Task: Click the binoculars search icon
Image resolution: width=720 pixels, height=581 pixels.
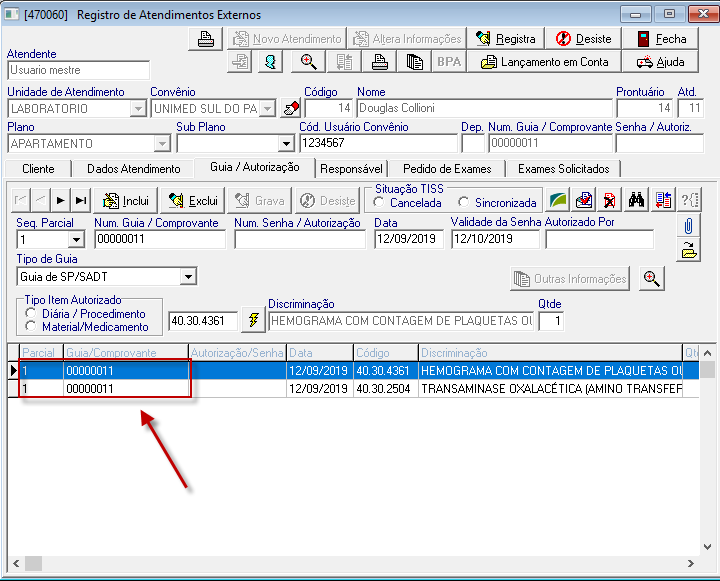Action: 636,200
